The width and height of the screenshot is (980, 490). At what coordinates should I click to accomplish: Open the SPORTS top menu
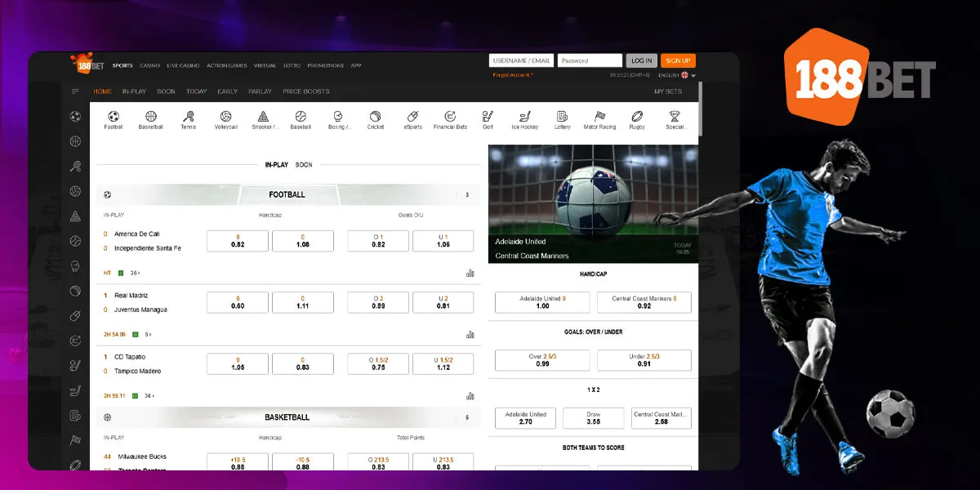click(x=122, y=65)
